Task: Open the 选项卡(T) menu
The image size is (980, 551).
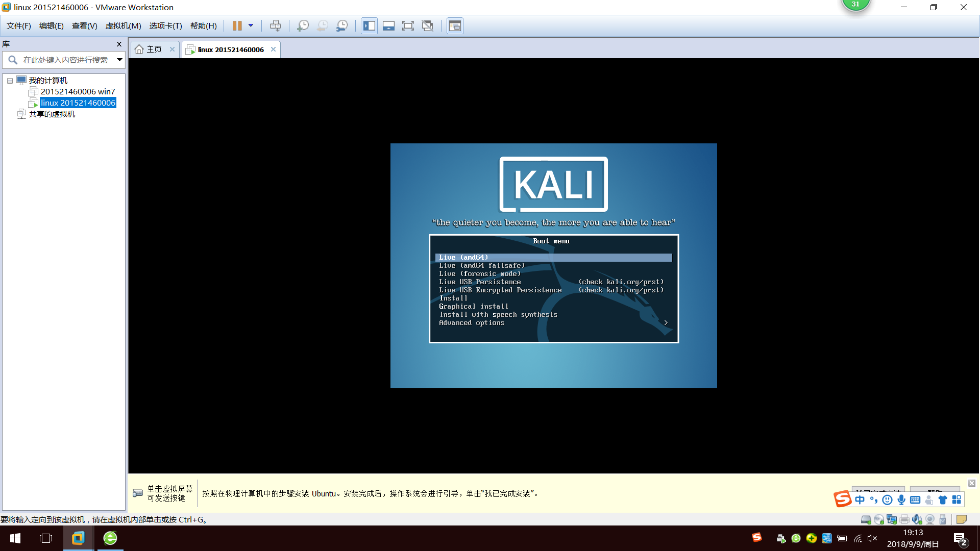Action: pyautogui.click(x=165, y=26)
